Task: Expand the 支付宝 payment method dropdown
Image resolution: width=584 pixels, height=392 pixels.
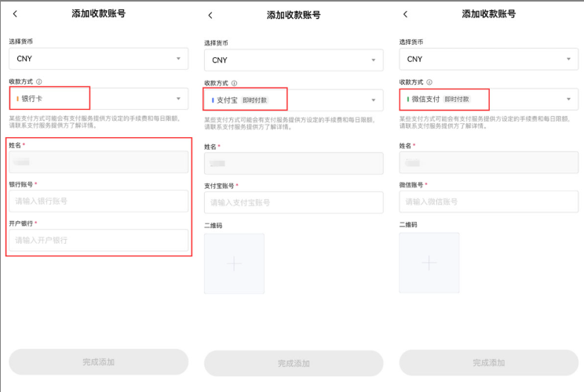Action: (x=294, y=100)
